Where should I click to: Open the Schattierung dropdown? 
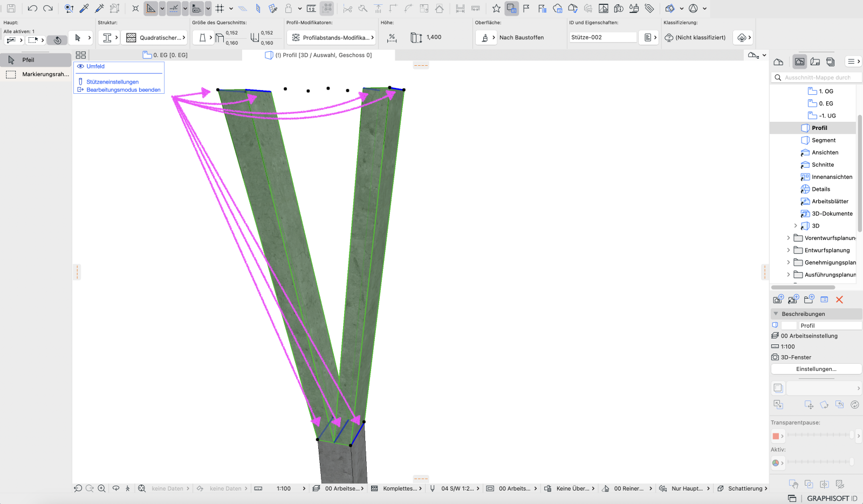tap(742, 488)
